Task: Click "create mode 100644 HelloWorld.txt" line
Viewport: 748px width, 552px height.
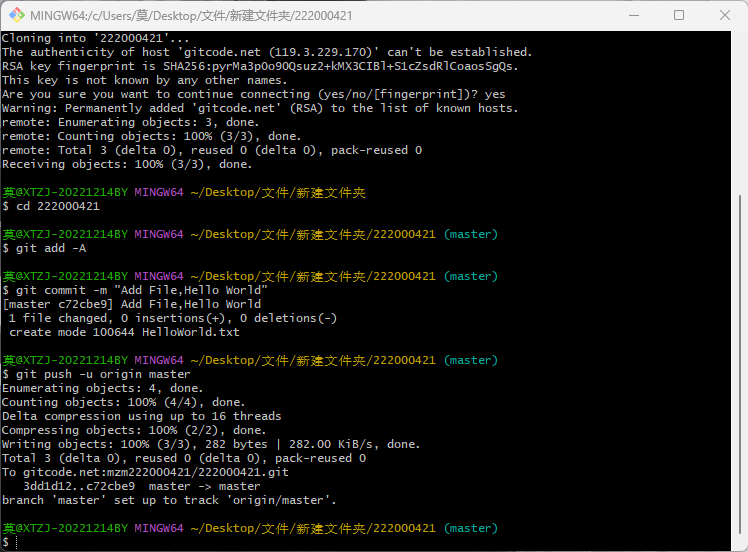Action: 124,332
